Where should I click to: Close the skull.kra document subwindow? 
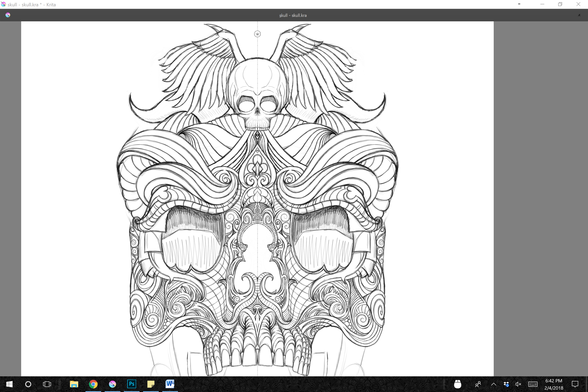[579, 15]
